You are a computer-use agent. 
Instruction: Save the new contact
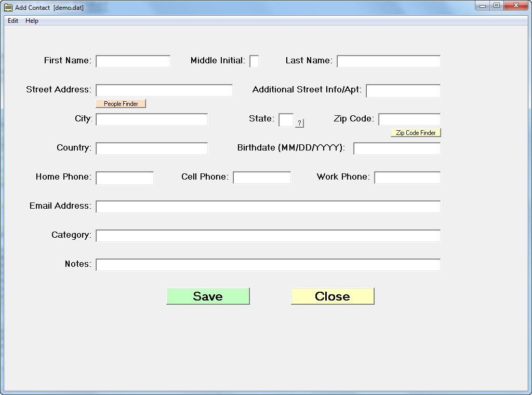pyautogui.click(x=208, y=296)
